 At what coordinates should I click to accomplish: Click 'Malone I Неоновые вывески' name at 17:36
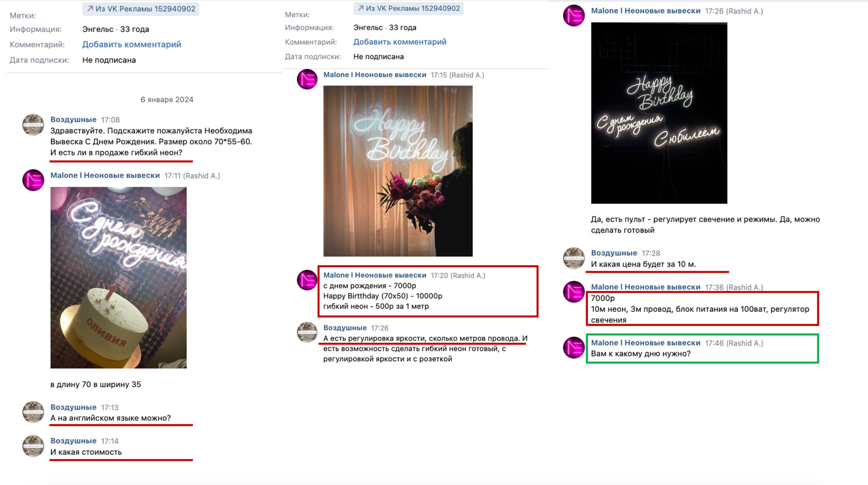point(646,287)
